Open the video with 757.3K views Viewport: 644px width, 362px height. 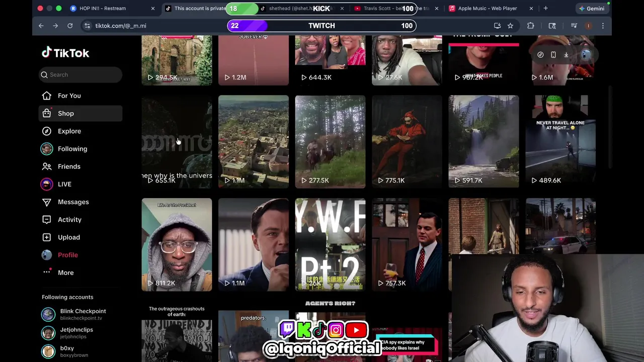[x=407, y=244]
